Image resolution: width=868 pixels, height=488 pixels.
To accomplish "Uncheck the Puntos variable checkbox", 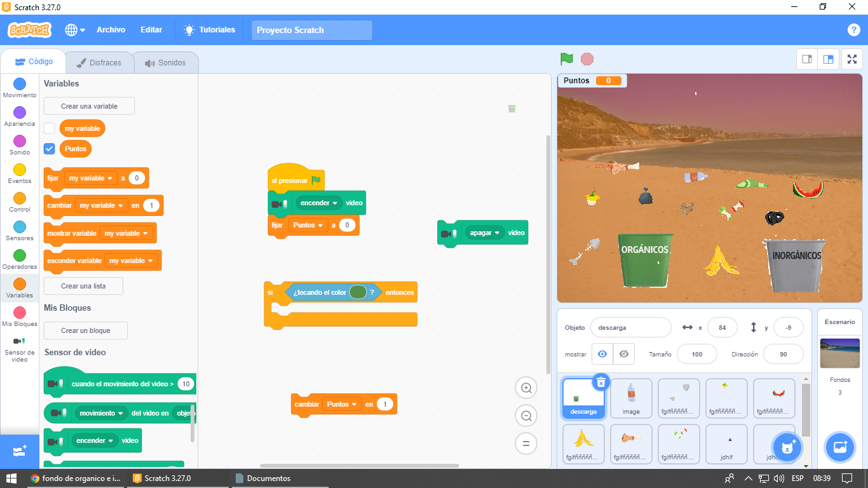I will pyautogui.click(x=50, y=149).
